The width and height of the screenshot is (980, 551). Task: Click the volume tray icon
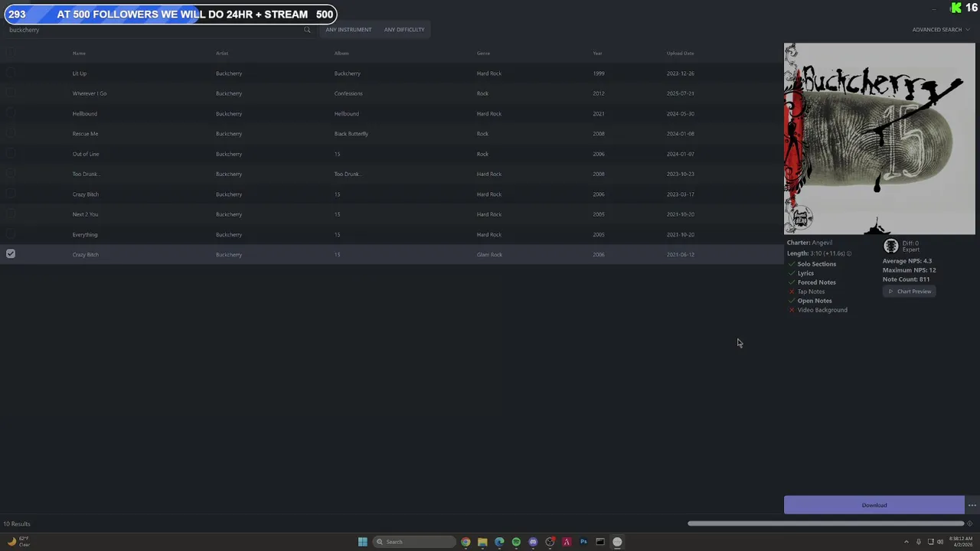940,542
